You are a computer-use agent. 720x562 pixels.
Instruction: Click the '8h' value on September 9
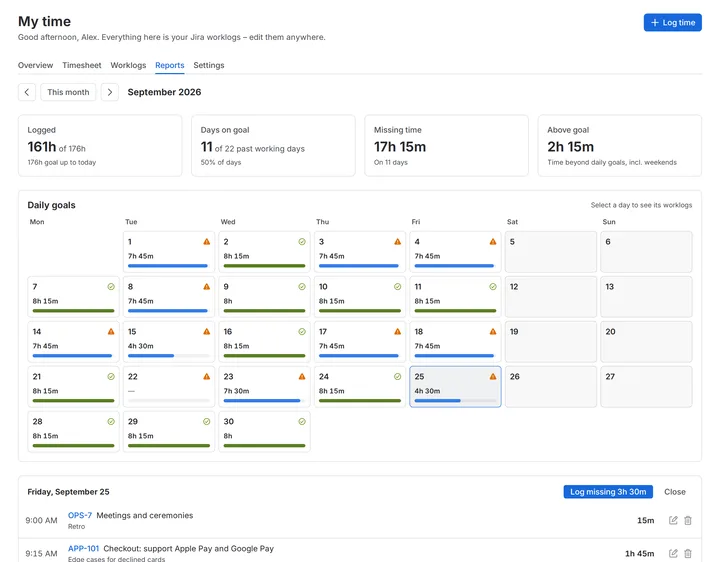[228, 301]
